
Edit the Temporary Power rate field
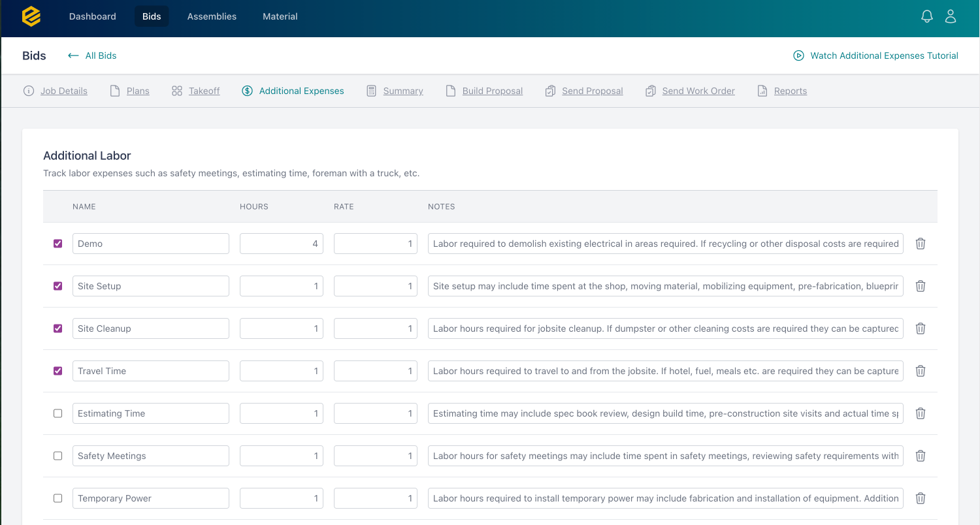tap(376, 498)
